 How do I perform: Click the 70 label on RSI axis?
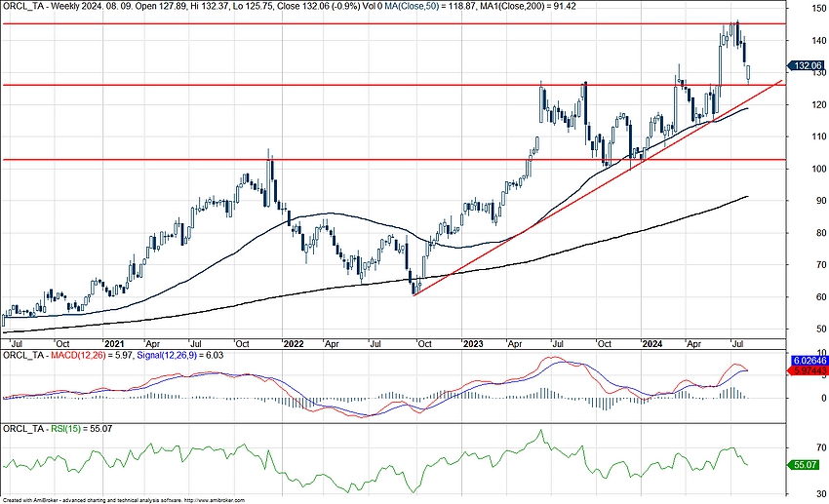821,448
